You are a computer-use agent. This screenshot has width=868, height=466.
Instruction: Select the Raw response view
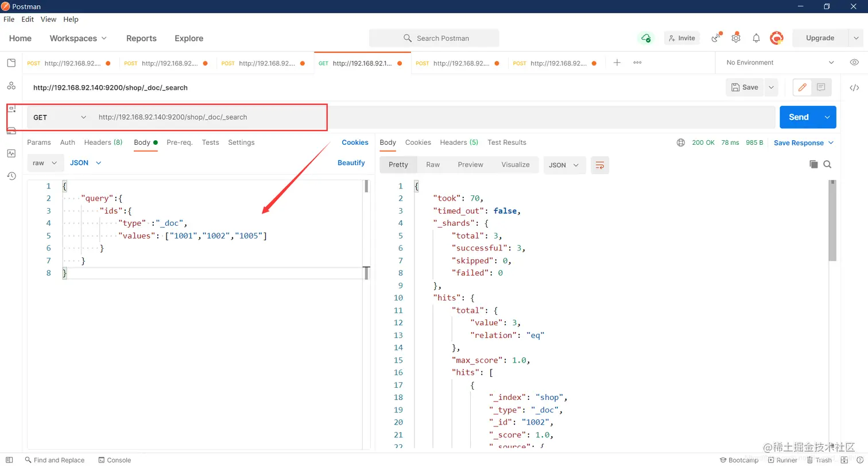pyautogui.click(x=433, y=164)
